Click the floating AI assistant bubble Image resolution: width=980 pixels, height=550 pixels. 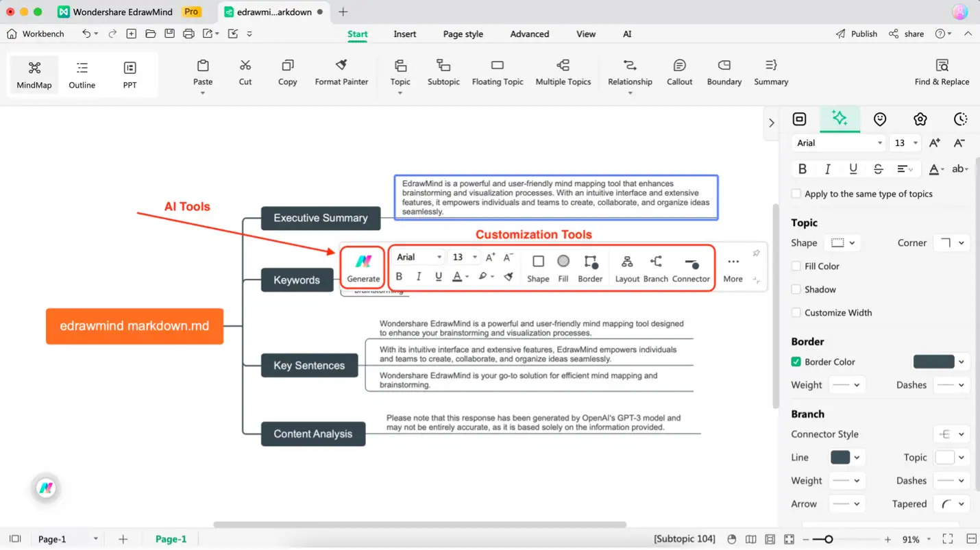click(x=46, y=488)
